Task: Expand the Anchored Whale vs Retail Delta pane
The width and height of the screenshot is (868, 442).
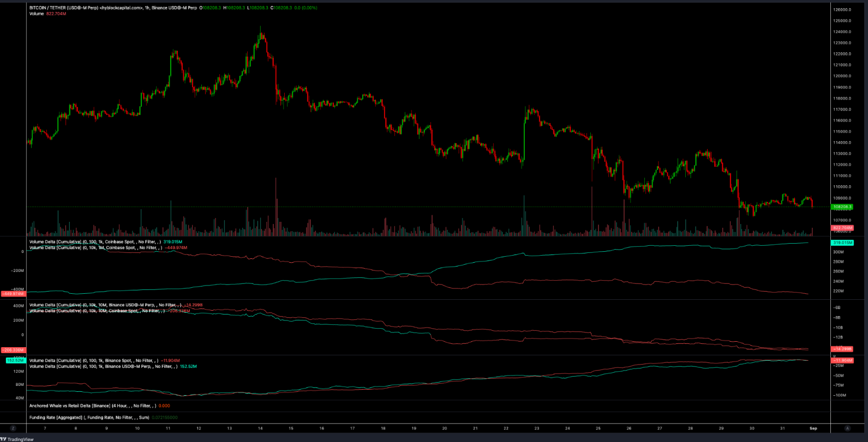Action: coord(92,405)
